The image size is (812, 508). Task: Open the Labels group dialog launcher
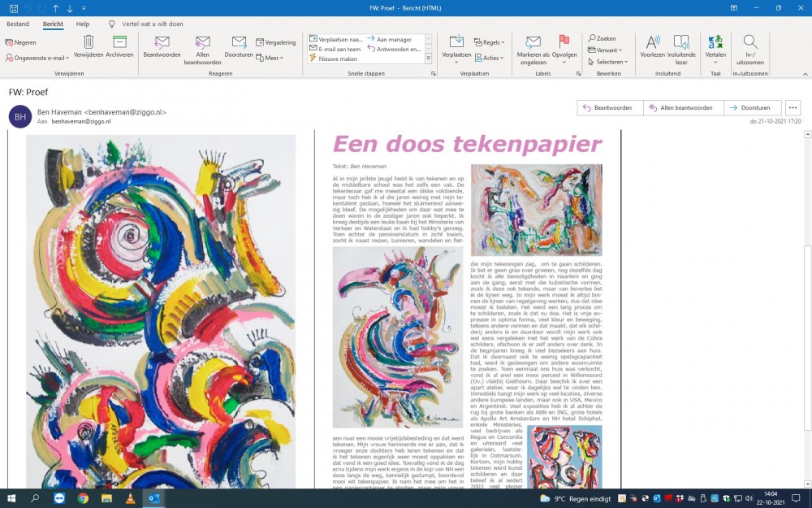[x=578, y=74]
